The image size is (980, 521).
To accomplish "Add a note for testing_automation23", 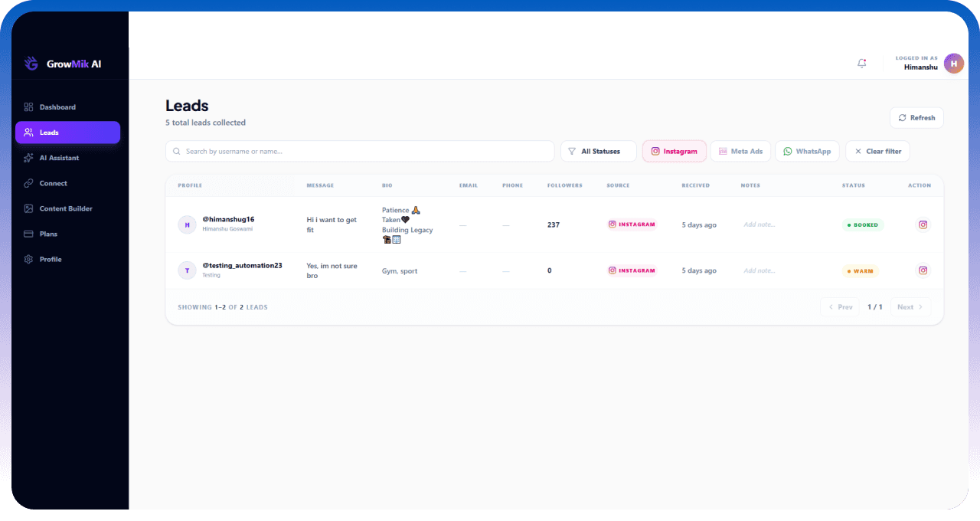I will [759, 270].
